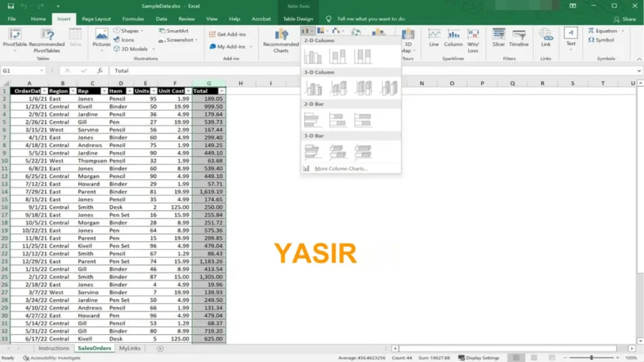
Task: Click the zoom in plus button
Action: click(618, 358)
